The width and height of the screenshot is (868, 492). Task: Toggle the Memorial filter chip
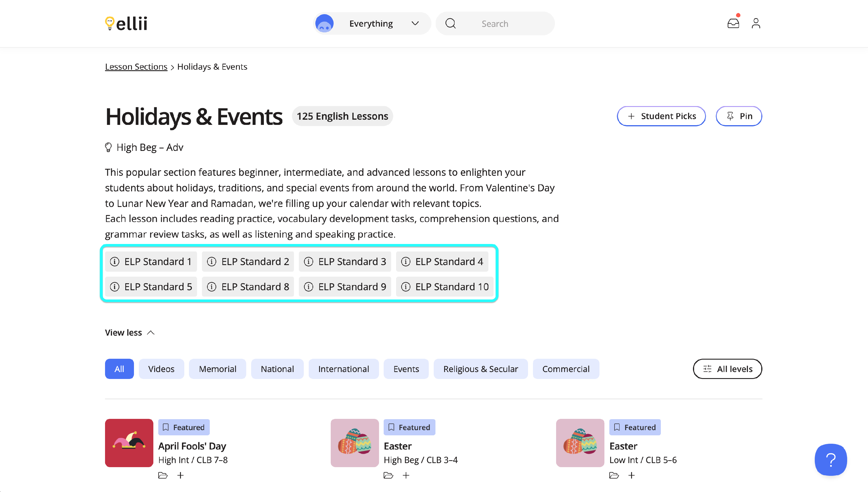217,369
